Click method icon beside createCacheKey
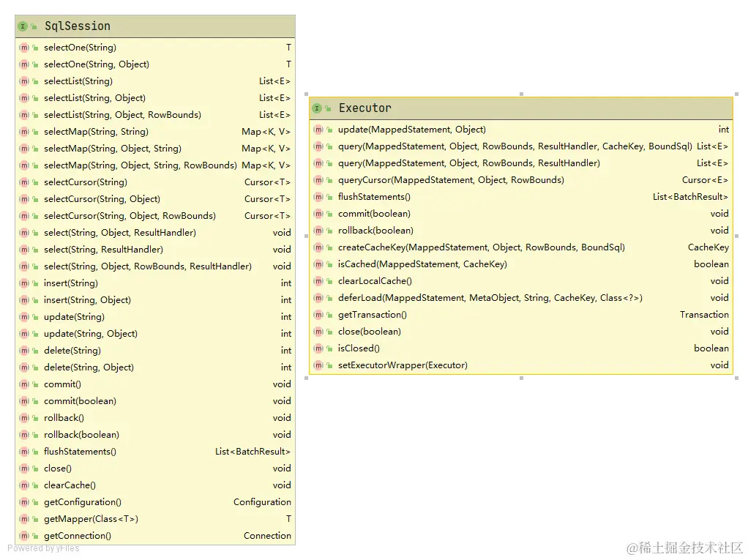 tap(318, 247)
